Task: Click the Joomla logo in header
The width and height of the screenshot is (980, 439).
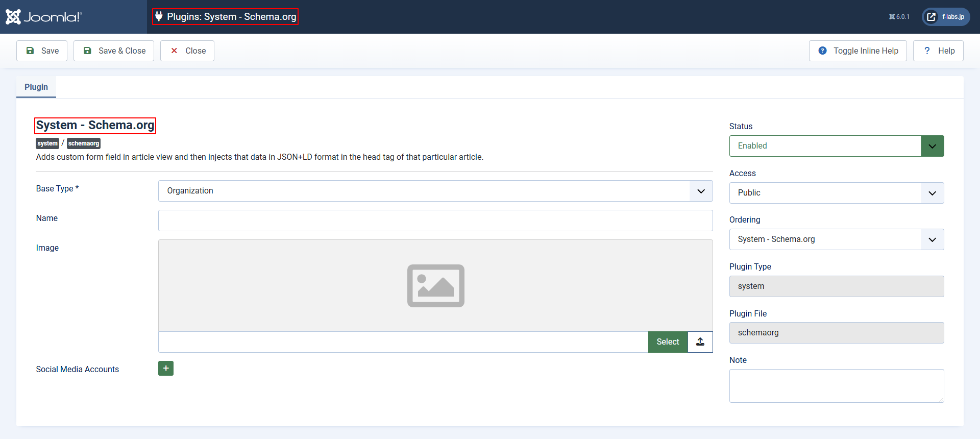Action: pos(43,17)
